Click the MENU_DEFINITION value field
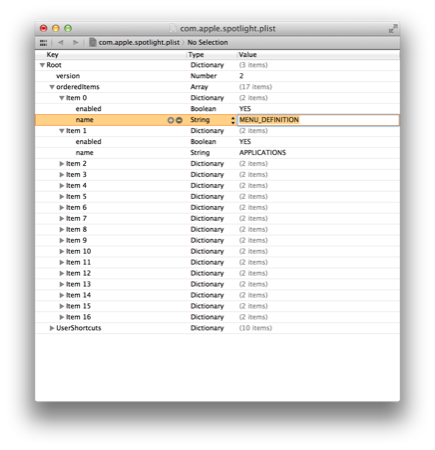This screenshot has height=450, width=435. [318, 120]
